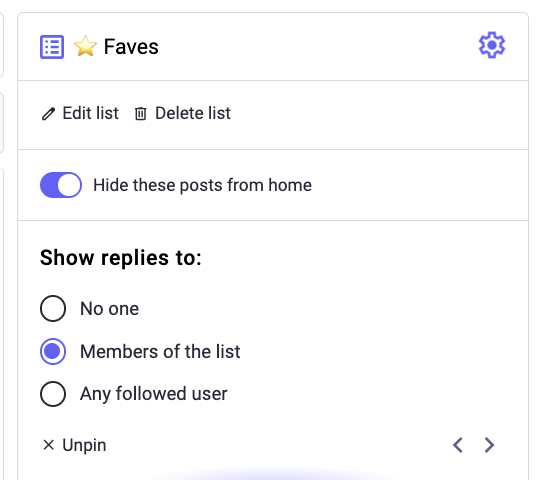Click the Hide these posts from home label

tap(202, 185)
